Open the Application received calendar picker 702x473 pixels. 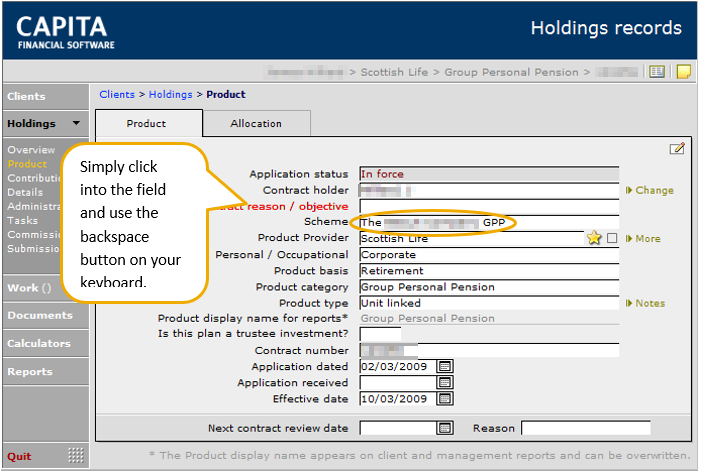(445, 383)
